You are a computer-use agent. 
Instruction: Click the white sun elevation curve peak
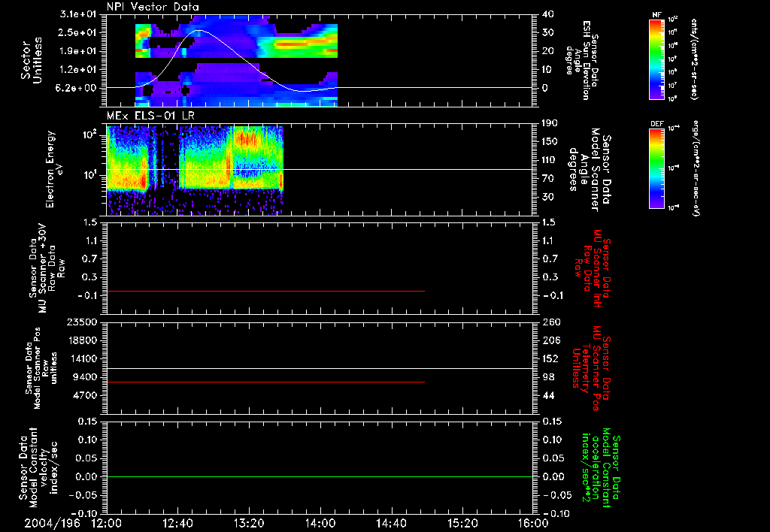199,30
